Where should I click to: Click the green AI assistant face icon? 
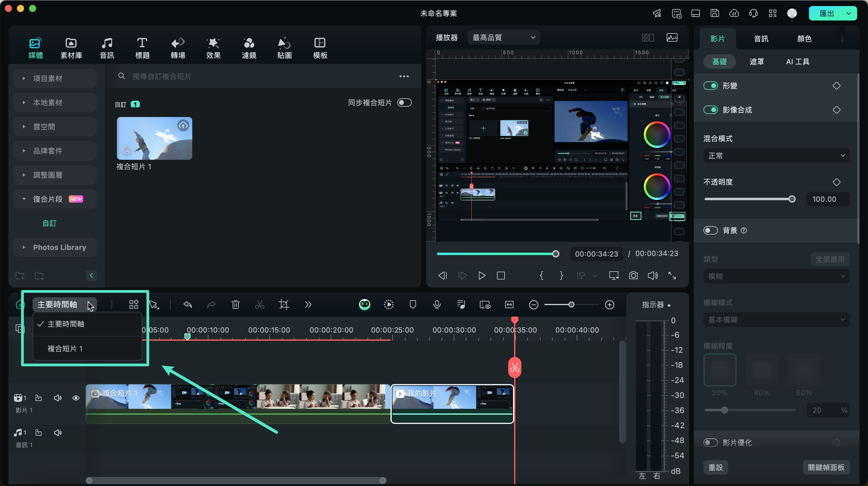coord(365,305)
